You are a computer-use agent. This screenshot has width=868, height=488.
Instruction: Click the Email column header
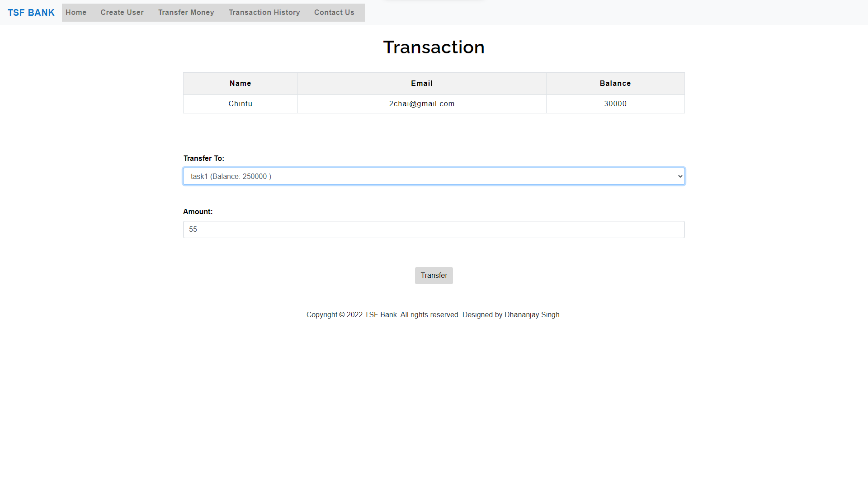point(422,83)
